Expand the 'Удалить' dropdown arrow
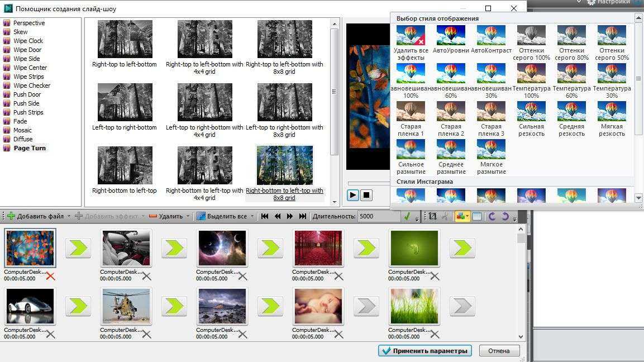Viewport: 644px width, 362px height. tap(188, 216)
